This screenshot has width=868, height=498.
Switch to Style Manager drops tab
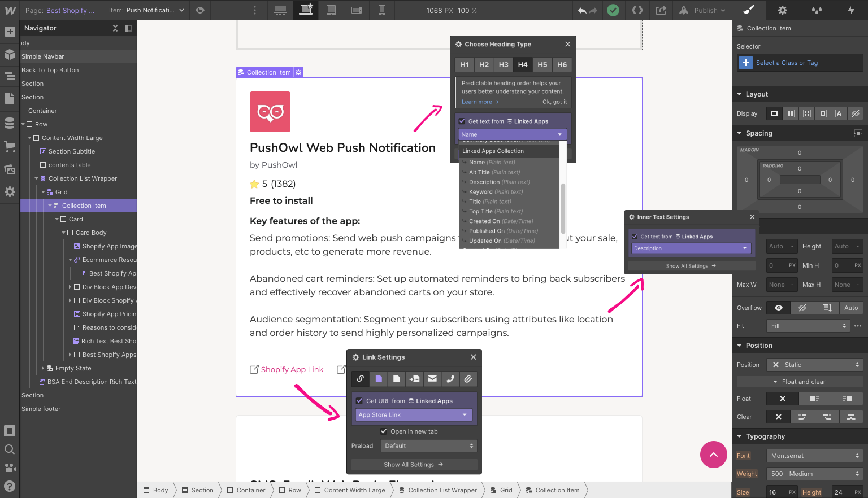click(817, 10)
